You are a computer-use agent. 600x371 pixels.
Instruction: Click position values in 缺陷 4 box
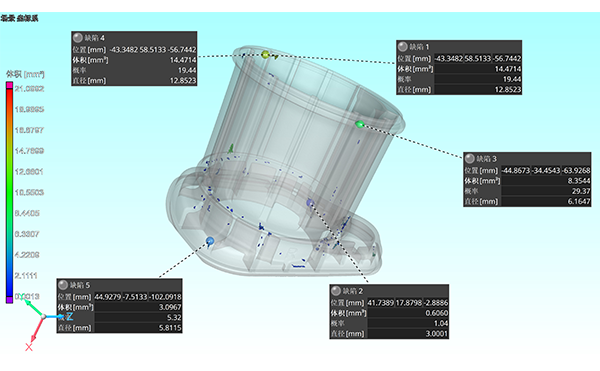pyautogui.click(x=153, y=49)
